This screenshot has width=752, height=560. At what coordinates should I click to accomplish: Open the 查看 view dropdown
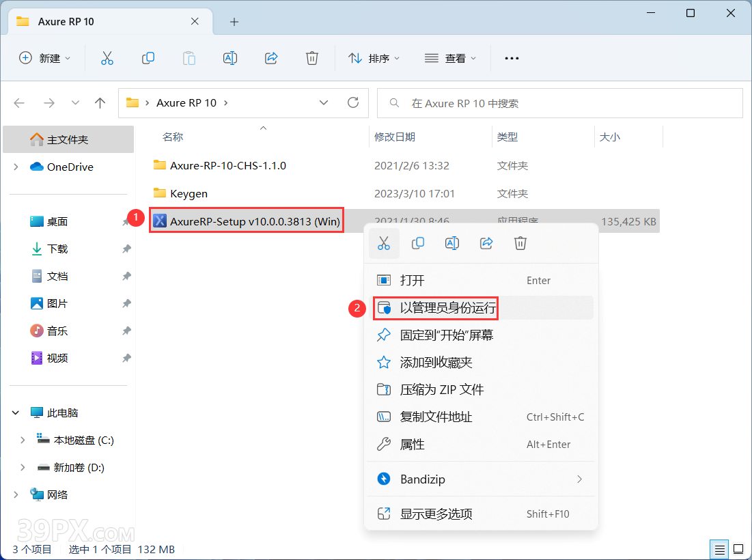click(x=450, y=59)
